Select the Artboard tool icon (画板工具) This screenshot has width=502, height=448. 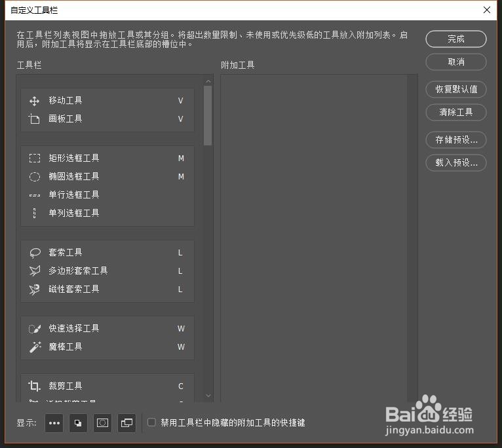(34, 119)
